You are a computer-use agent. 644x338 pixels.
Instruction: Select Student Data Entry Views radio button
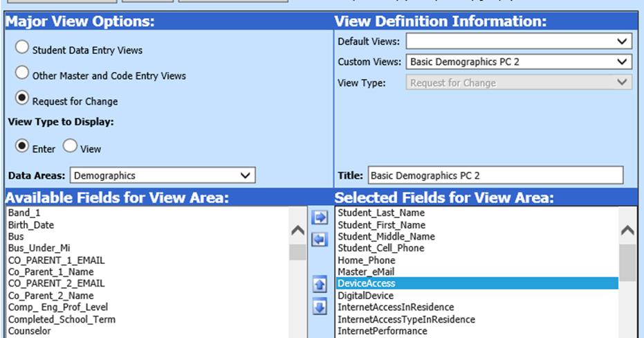click(x=23, y=48)
